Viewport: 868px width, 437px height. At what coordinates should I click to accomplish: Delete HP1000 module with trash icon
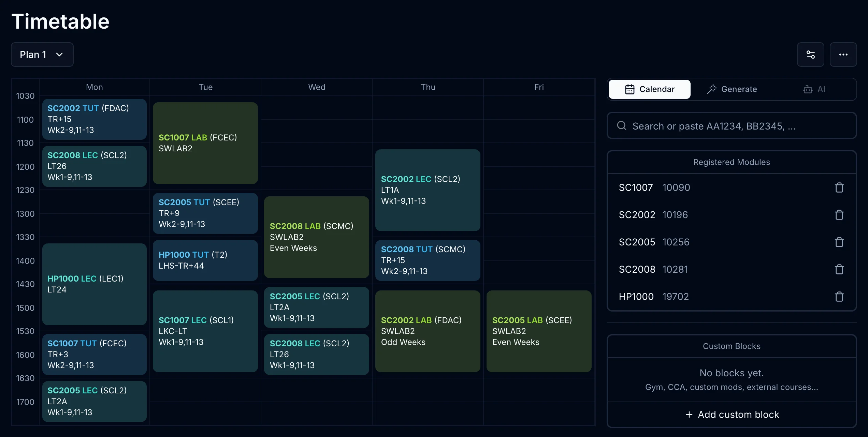tap(839, 297)
